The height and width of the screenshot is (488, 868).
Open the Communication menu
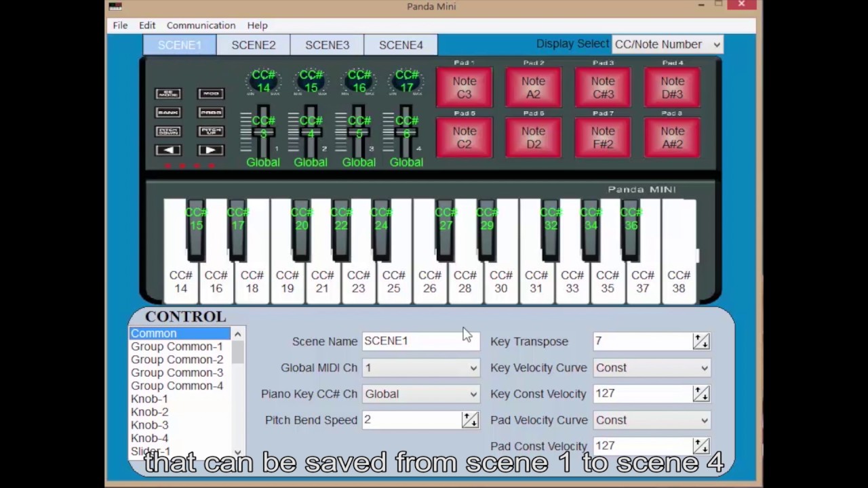(201, 25)
